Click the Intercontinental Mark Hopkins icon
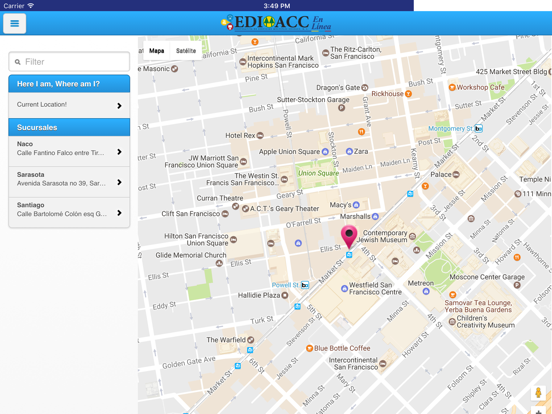This screenshot has height=414, width=552. point(242,62)
